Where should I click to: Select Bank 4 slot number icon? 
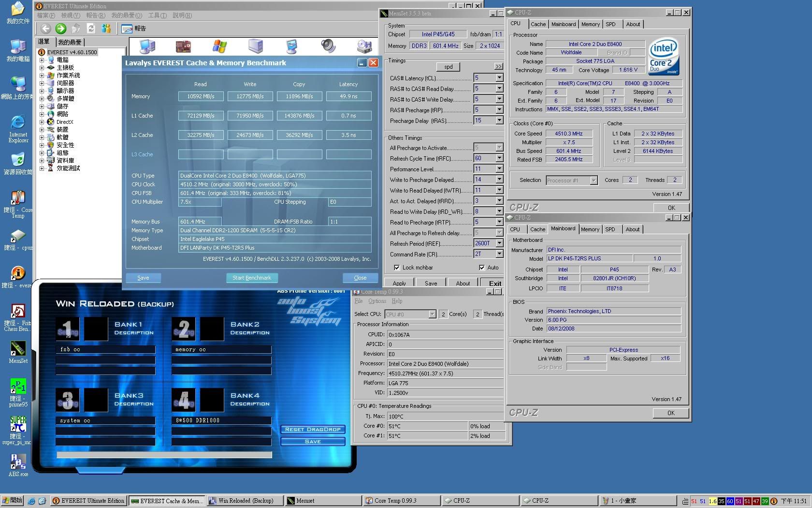click(184, 400)
